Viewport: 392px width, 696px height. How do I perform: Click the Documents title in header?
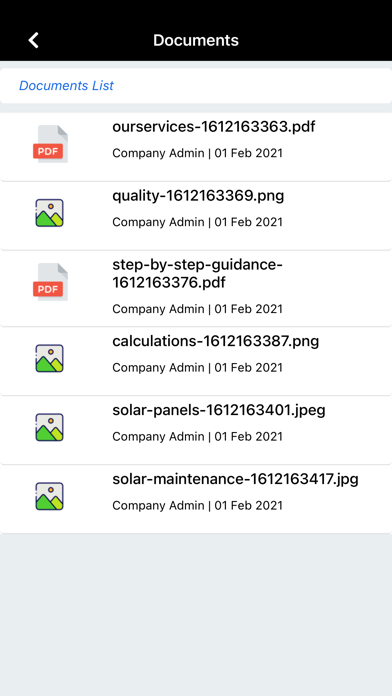click(x=196, y=40)
